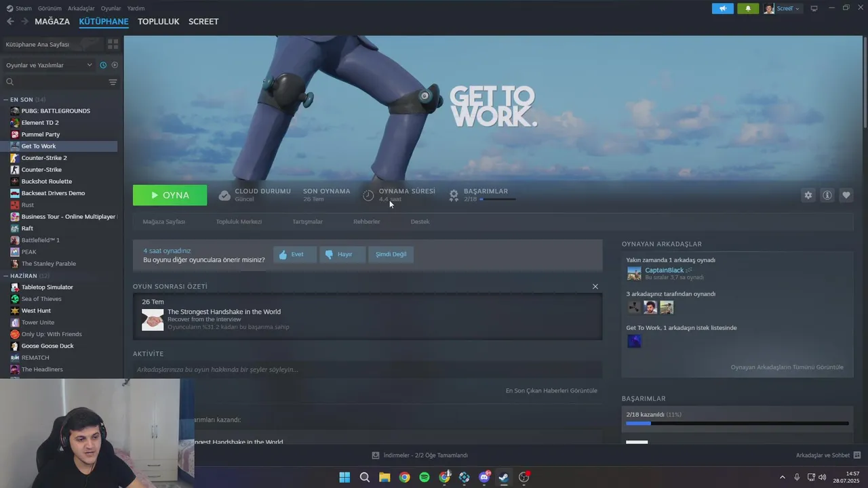Open the İndirmeler downloads status
The width and height of the screenshot is (868, 488).
point(420,455)
